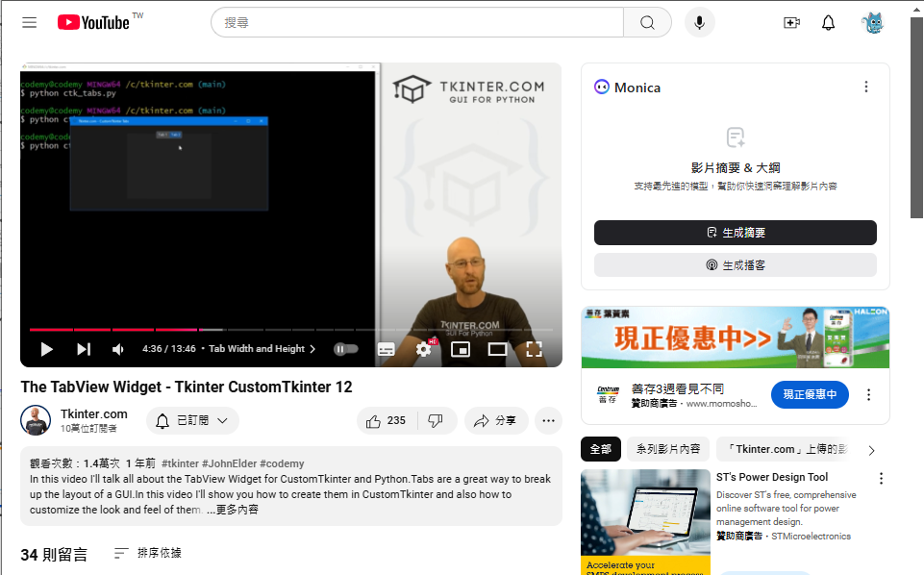
Task: Click the 10萬位訂閱者 subscriber count
Action: [x=88, y=428]
